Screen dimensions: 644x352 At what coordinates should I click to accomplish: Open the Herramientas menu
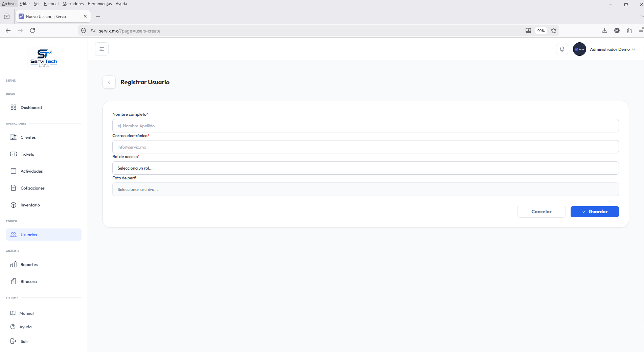coord(100,4)
